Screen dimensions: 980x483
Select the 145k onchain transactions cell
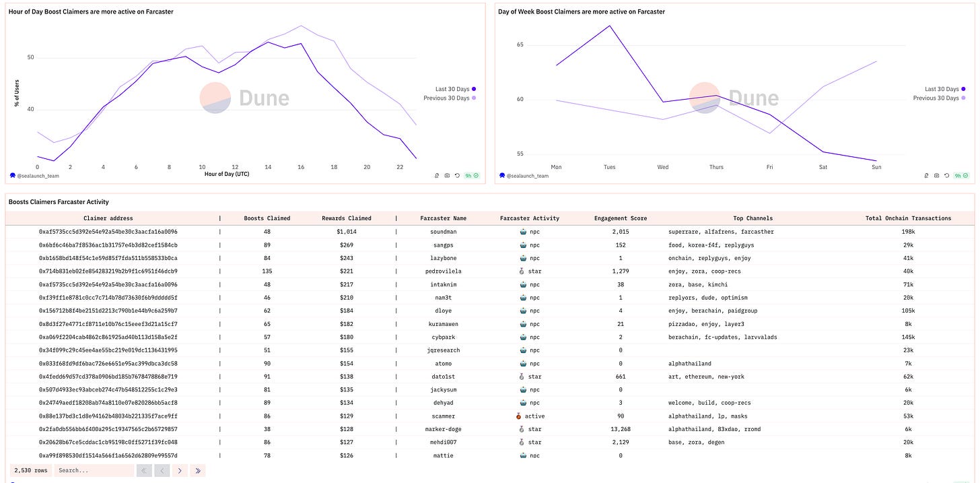pyautogui.click(x=909, y=337)
